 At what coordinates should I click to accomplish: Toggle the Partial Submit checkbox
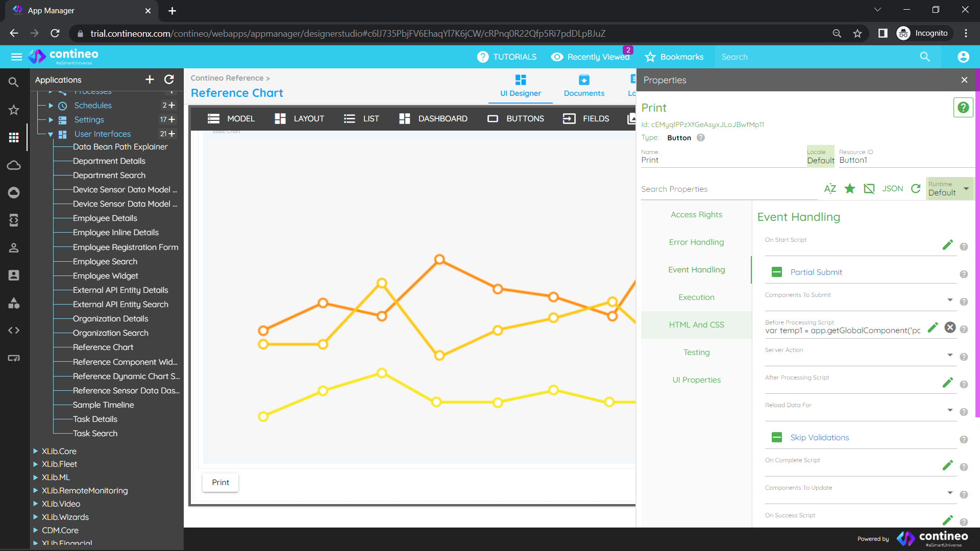(777, 272)
